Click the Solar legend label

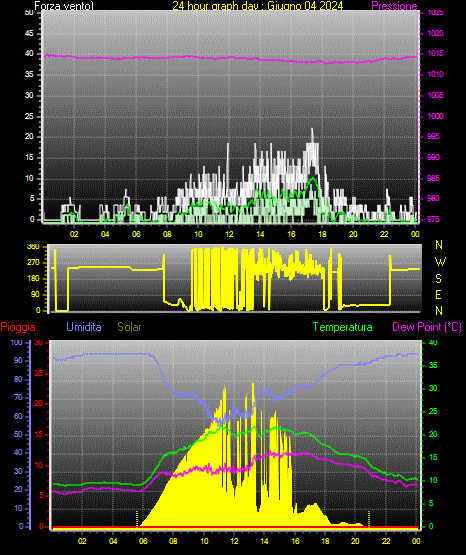pos(129,327)
